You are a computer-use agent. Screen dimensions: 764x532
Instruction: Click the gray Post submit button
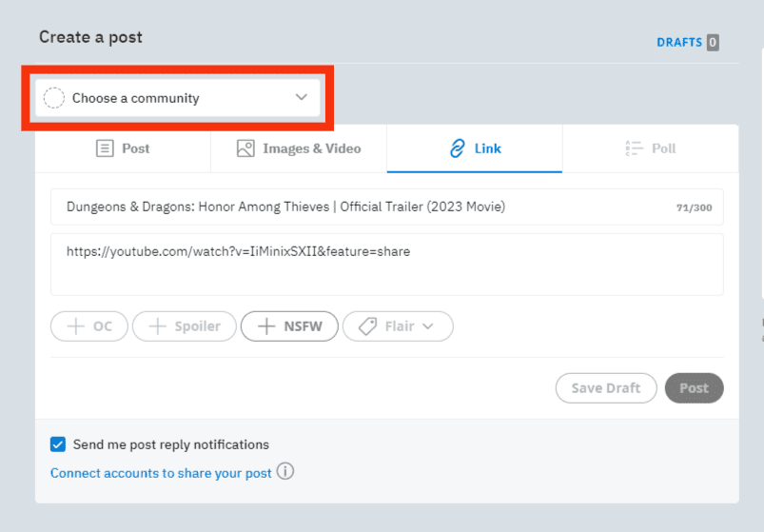click(695, 388)
